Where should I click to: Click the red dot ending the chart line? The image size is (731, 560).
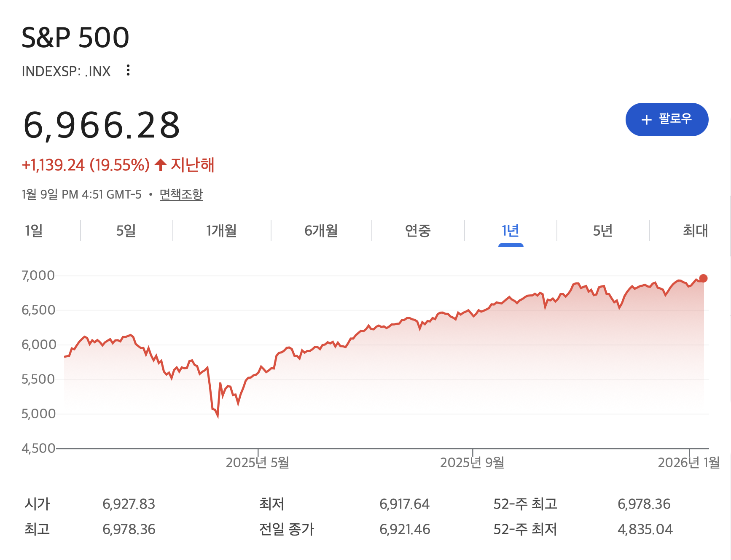coord(703,278)
